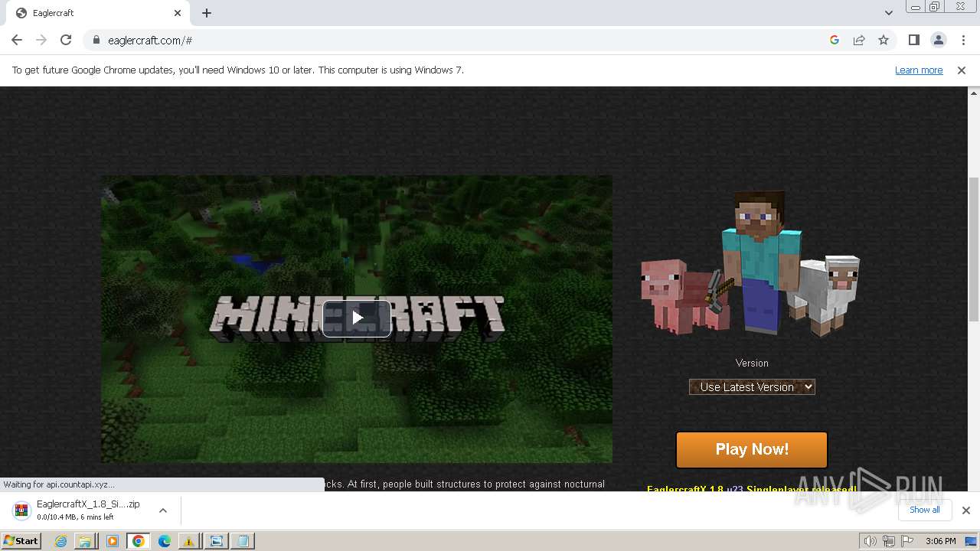
Task: Click the Google icon in address bar
Action: (x=835, y=40)
